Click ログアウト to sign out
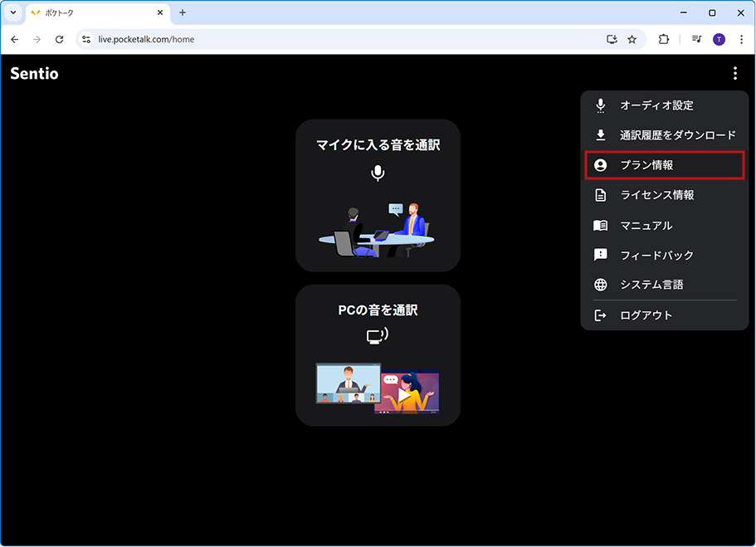This screenshot has height=547, width=756. 665,315
